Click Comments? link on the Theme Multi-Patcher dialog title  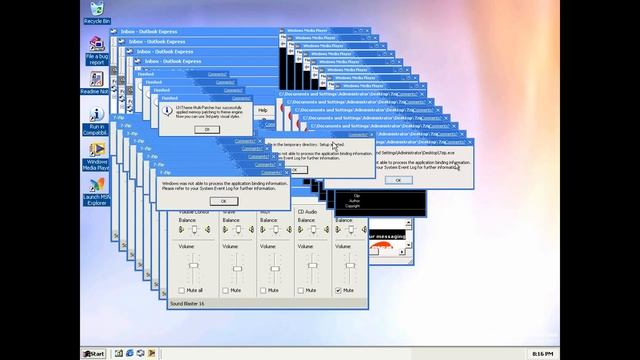[241, 98]
